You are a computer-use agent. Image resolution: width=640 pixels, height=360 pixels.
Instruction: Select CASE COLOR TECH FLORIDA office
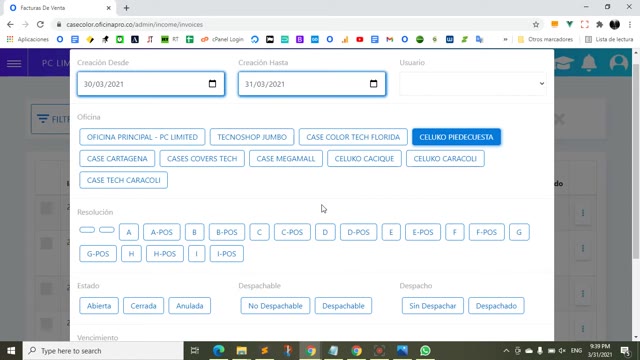(353, 137)
